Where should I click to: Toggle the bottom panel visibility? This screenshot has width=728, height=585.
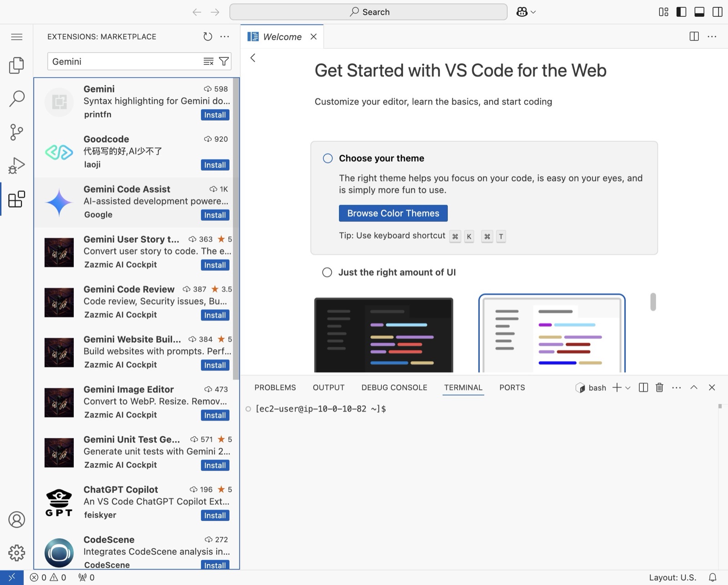tap(699, 12)
